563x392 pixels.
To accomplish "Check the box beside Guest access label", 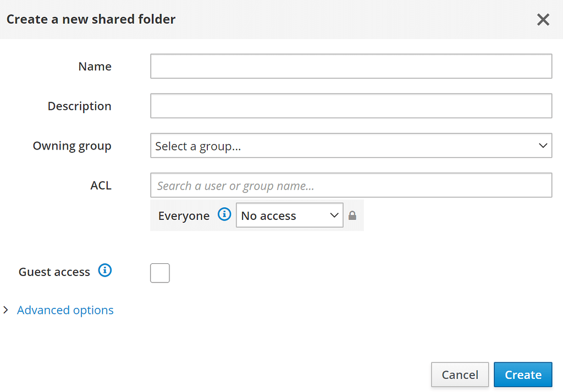I will 159,273.
